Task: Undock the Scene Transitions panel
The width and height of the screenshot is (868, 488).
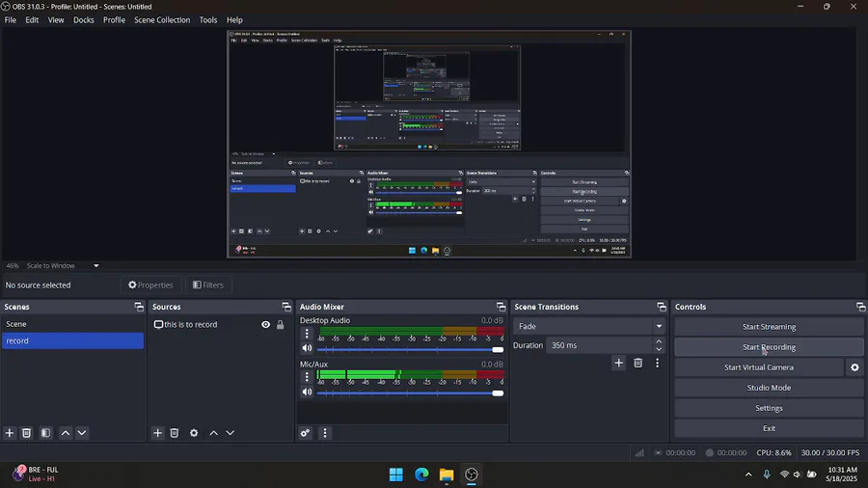Action: (x=662, y=307)
